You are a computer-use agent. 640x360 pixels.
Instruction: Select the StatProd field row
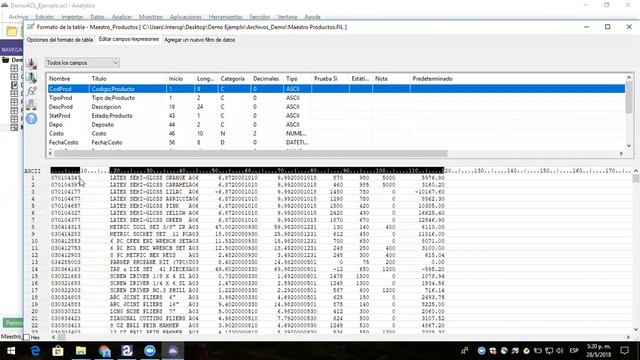click(x=336, y=116)
